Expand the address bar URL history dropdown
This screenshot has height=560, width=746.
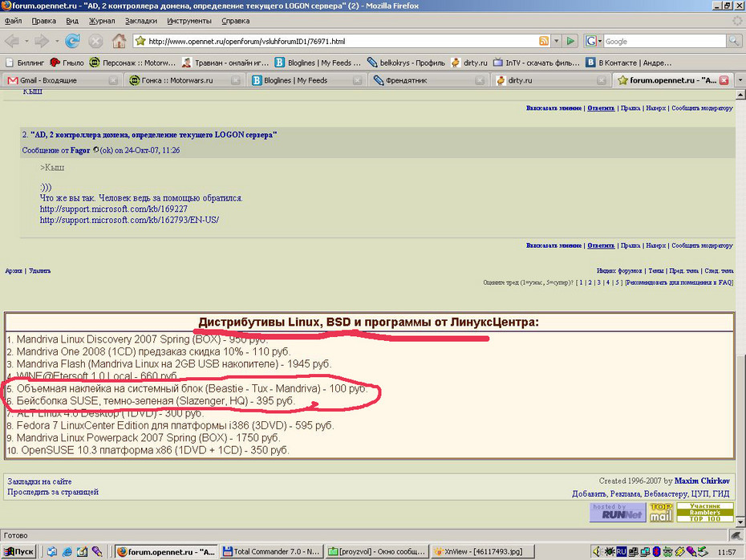click(x=556, y=42)
